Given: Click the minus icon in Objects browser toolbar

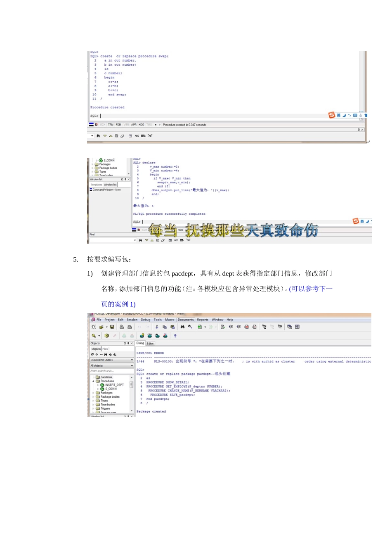Looking at the screenshot, I should point(101,354).
